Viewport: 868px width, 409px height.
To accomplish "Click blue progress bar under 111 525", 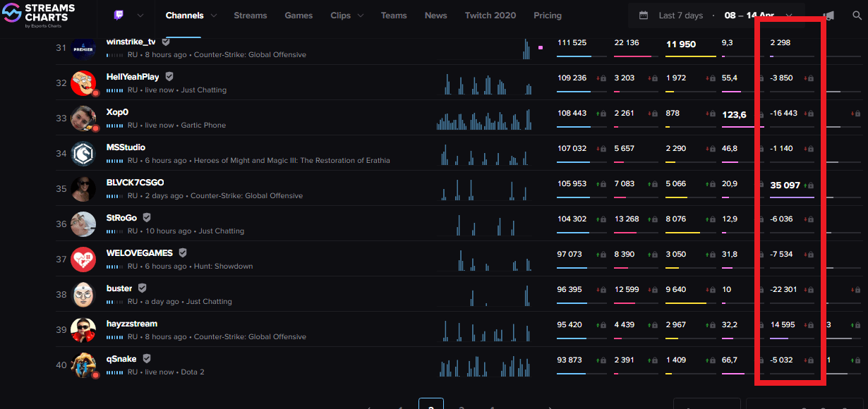I will (573, 56).
